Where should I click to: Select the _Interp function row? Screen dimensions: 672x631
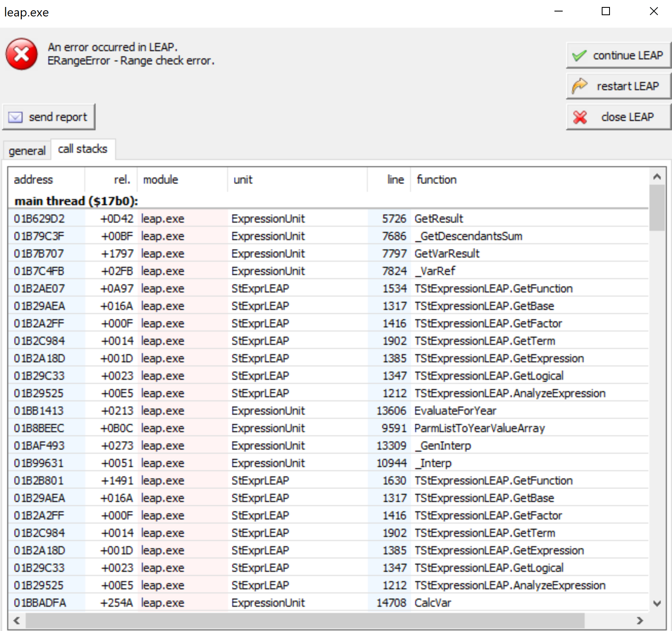[x=328, y=463]
